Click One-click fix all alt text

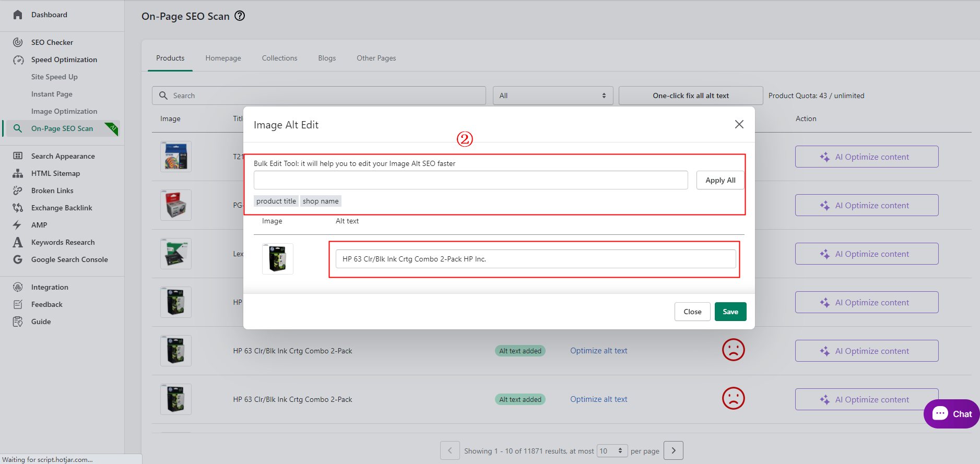point(691,96)
